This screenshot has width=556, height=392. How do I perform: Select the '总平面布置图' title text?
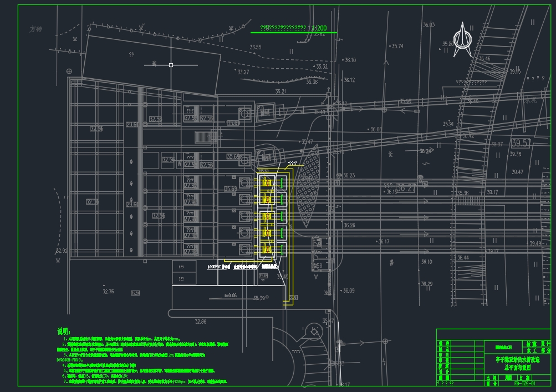tap(518, 368)
